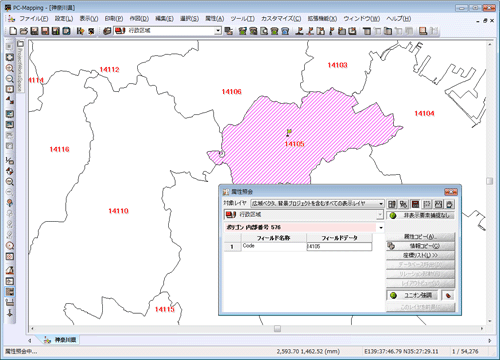Expand the ポリゴン 内部番号 dropdown arrow

pos(381,228)
